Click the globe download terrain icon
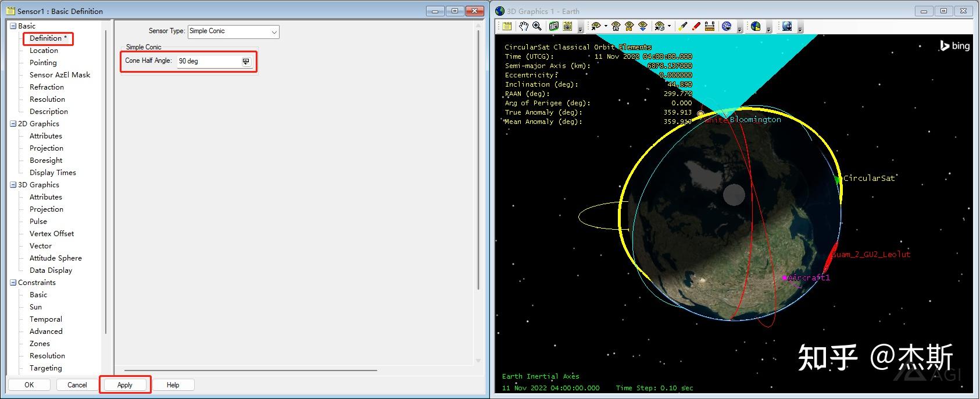 point(787,26)
